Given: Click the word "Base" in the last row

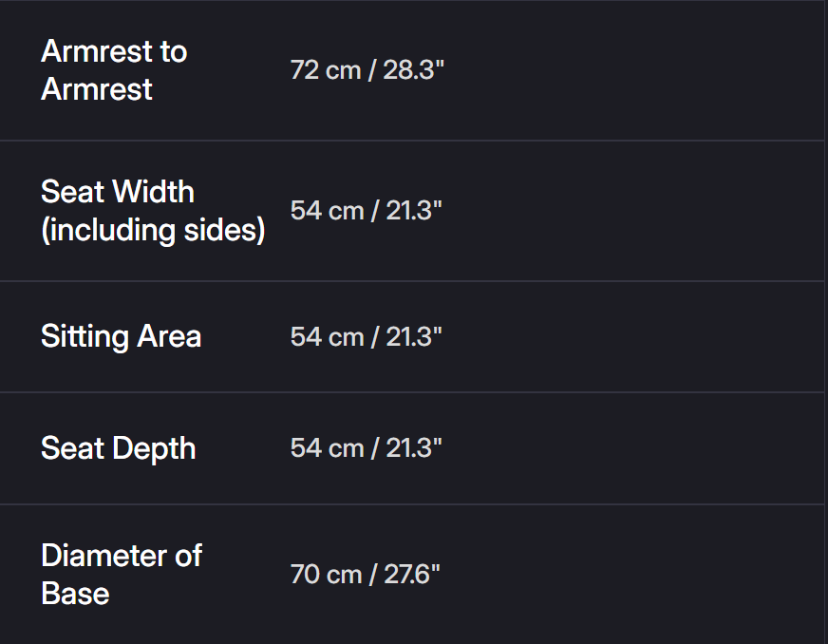Looking at the screenshot, I should pos(75,594).
